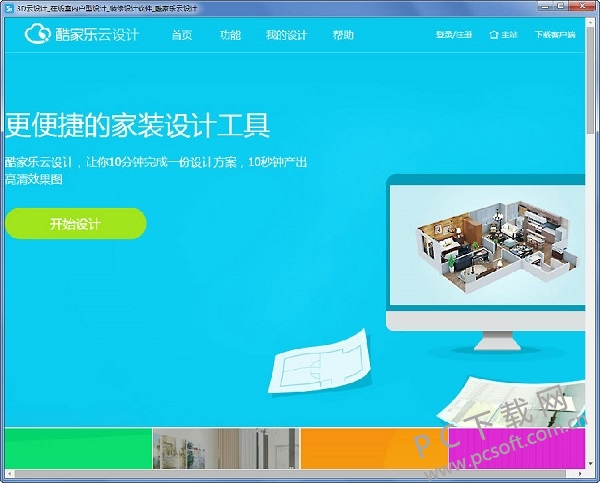Viewport: 600px width, 483px height.
Task: Click the 登录/注册 link
Action: pyautogui.click(x=454, y=35)
